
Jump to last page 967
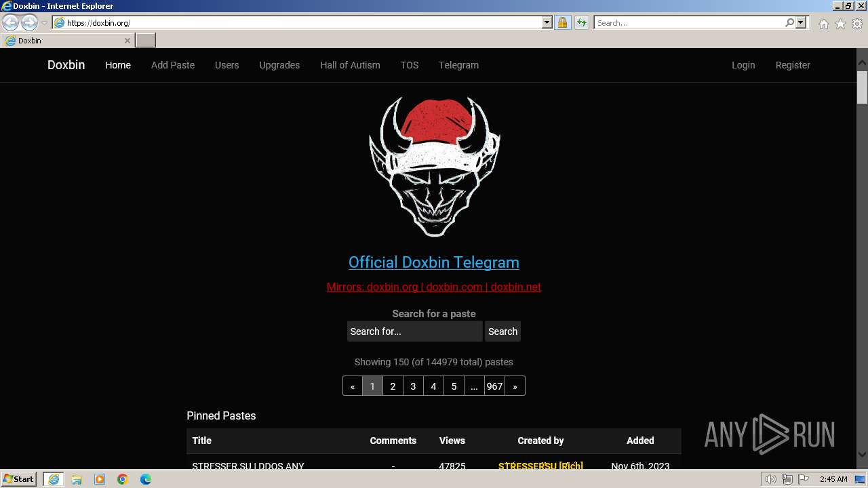[494, 386]
